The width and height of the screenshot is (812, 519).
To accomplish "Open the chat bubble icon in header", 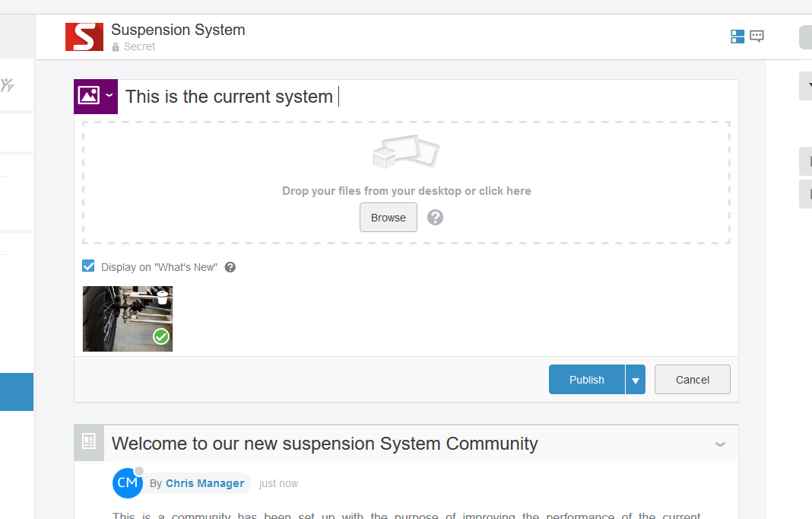I will pos(756,37).
